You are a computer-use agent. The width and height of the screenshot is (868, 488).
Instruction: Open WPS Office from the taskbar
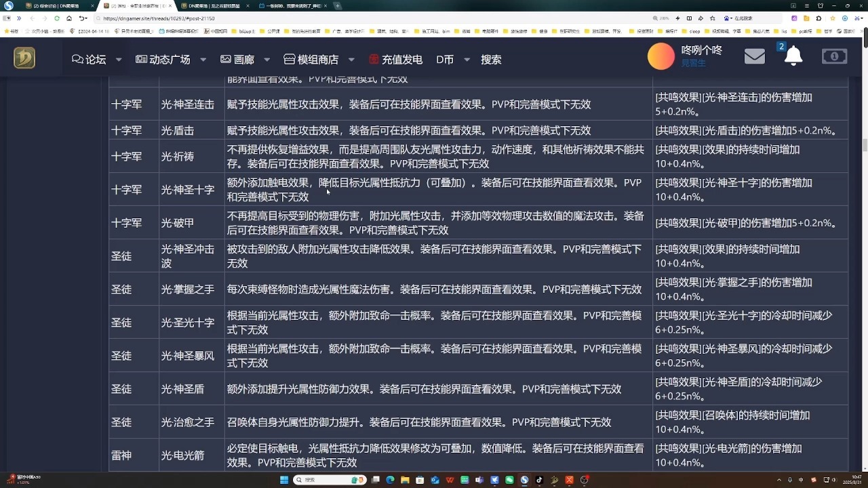(x=450, y=480)
